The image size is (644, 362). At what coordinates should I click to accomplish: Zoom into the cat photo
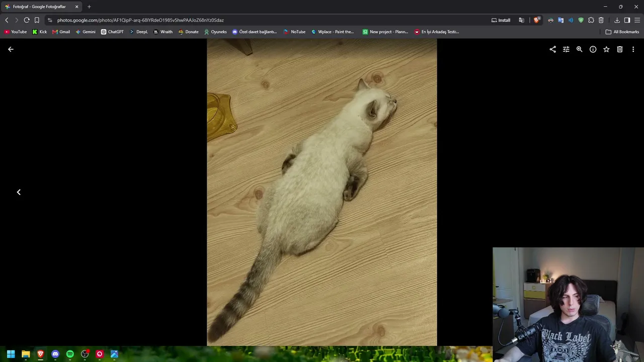click(580, 49)
